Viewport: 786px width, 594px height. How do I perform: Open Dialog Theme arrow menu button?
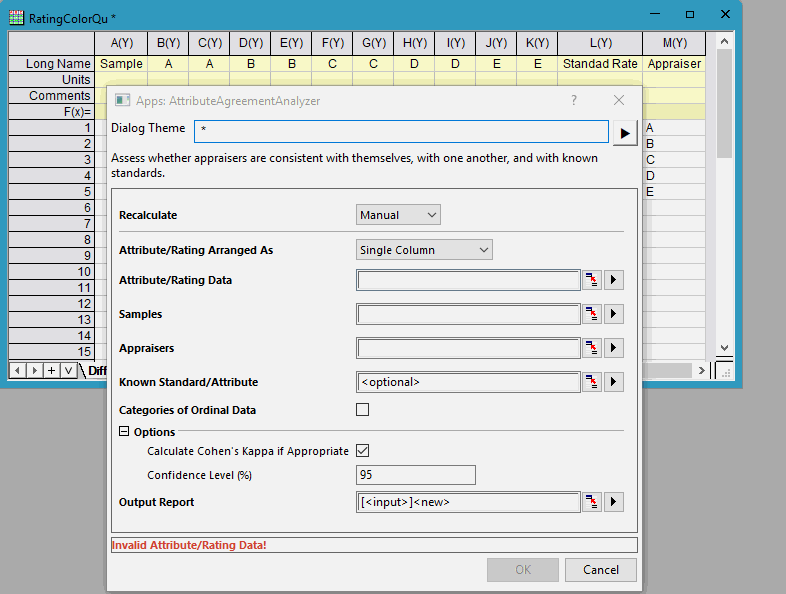click(x=625, y=132)
